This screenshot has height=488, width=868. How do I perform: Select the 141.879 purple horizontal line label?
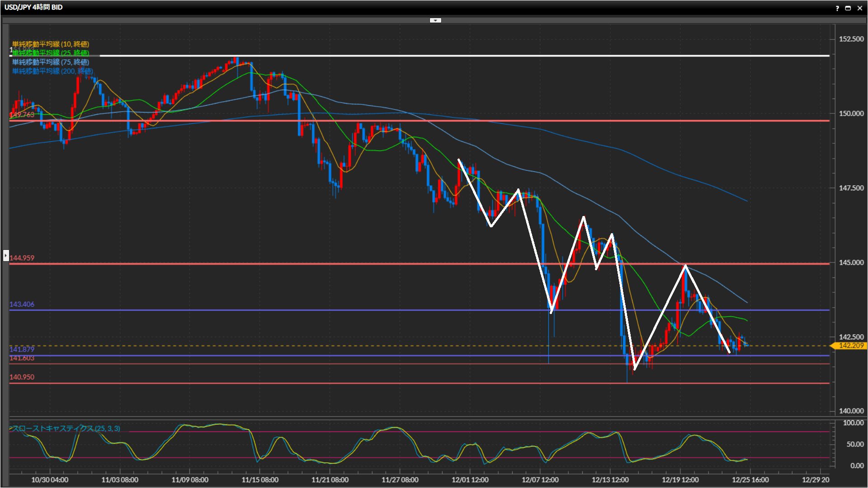pos(22,349)
